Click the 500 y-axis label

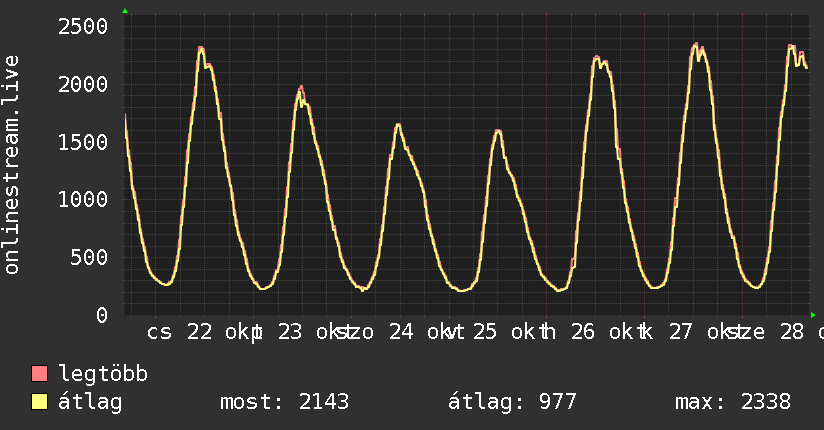(89, 257)
